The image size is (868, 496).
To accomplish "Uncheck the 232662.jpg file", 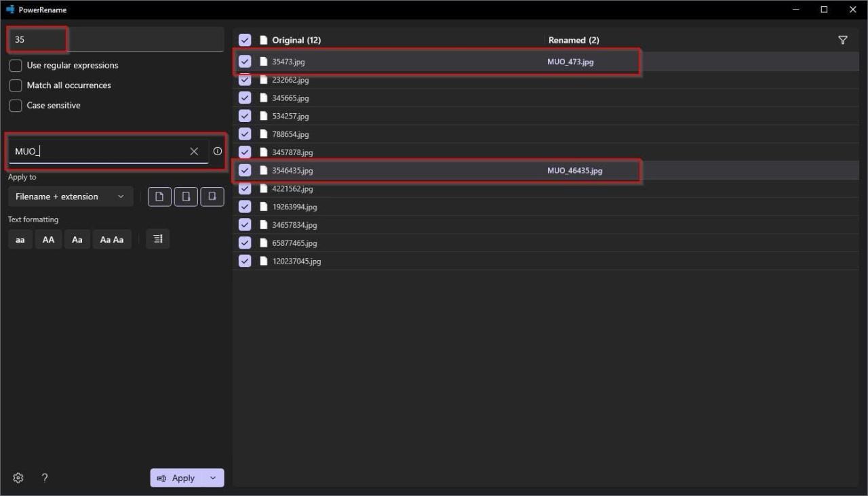I will click(x=245, y=80).
